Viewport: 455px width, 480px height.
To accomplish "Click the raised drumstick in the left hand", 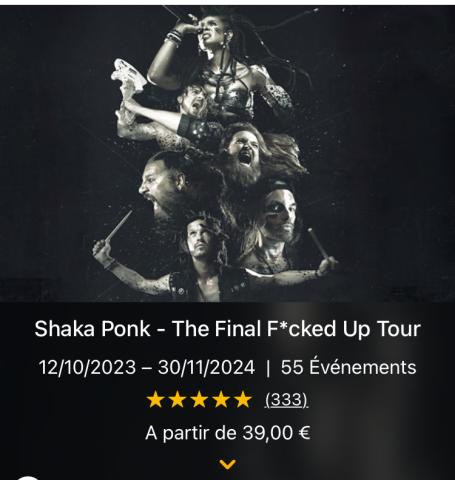I will tap(118, 227).
